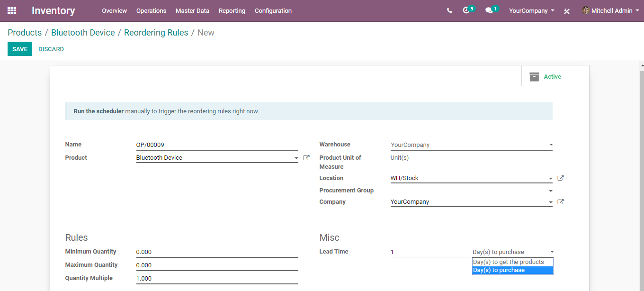Select 'Day(s) to get the products' option
The image size is (644, 291).
click(x=509, y=262)
